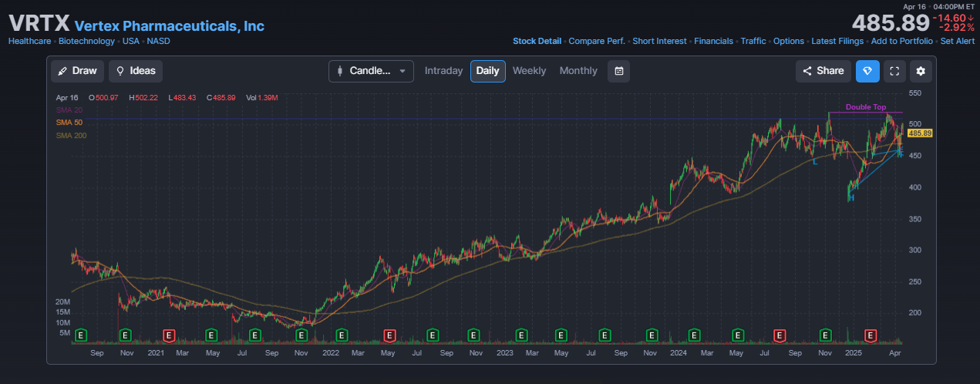Screen dimensions: 980x384
Task: Click the O500.97 open price readout
Action: coord(103,98)
